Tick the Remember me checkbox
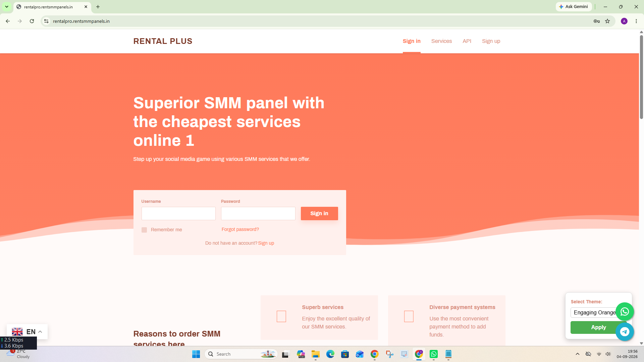 coord(144,230)
